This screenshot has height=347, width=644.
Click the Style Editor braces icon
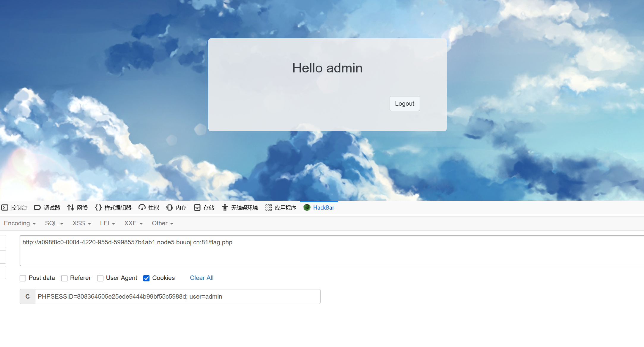pyautogui.click(x=98, y=207)
